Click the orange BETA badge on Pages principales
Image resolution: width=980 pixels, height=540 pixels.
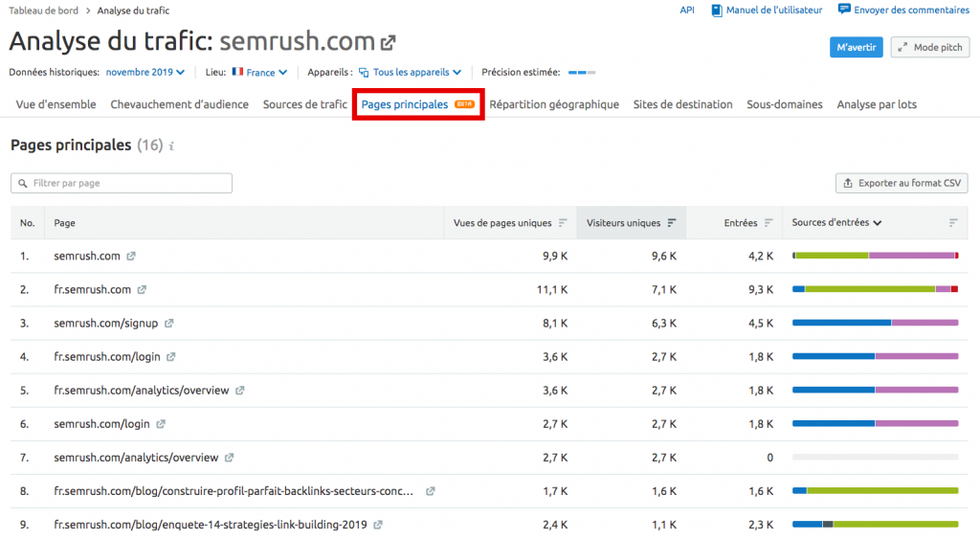coord(464,104)
